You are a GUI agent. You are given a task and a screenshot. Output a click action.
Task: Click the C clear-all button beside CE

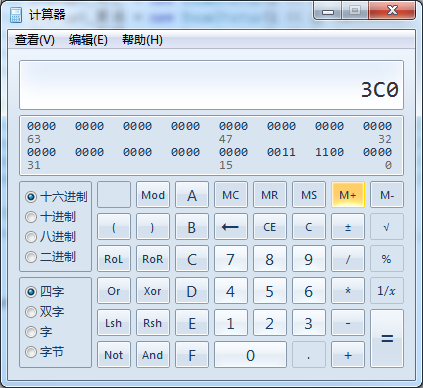309,227
